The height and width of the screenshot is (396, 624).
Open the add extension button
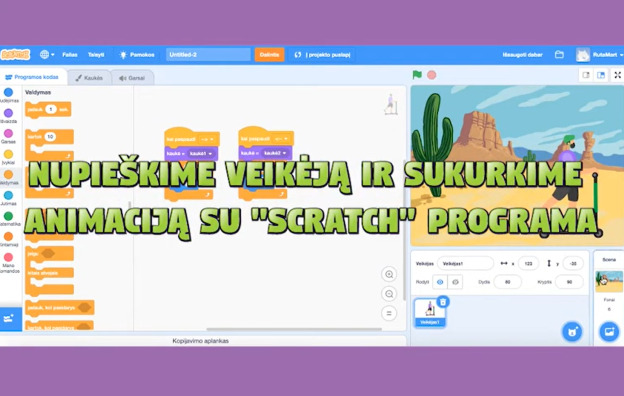(10, 319)
